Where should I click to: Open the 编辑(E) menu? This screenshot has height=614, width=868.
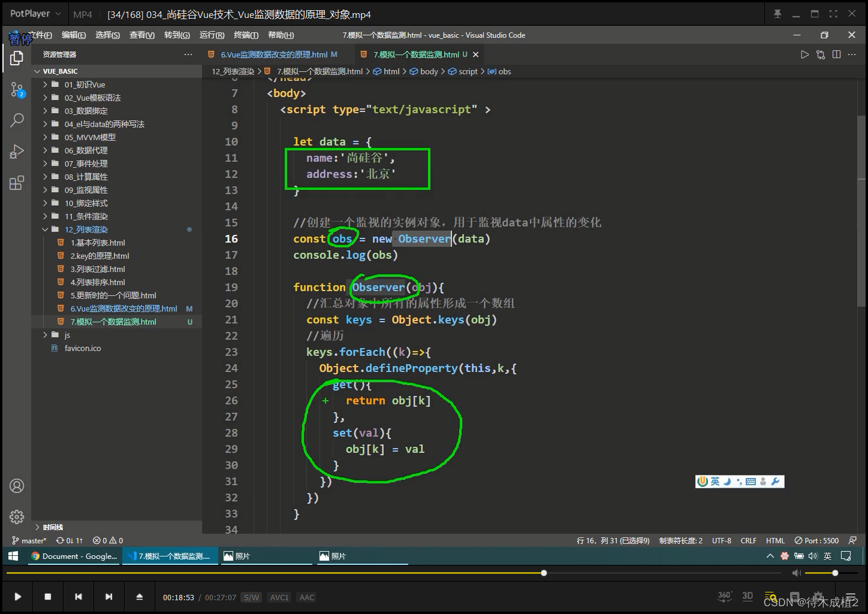click(74, 35)
